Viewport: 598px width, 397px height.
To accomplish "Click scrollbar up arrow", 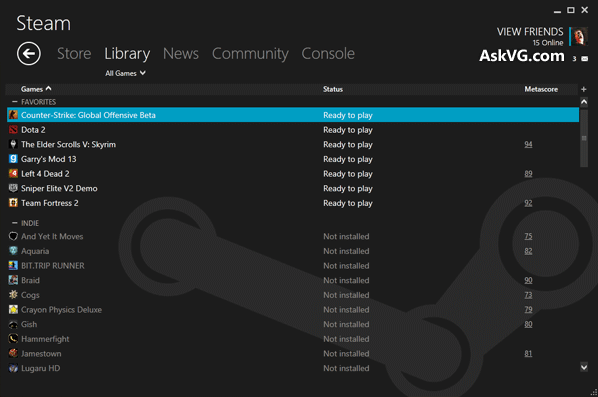I will [x=584, y=102].
